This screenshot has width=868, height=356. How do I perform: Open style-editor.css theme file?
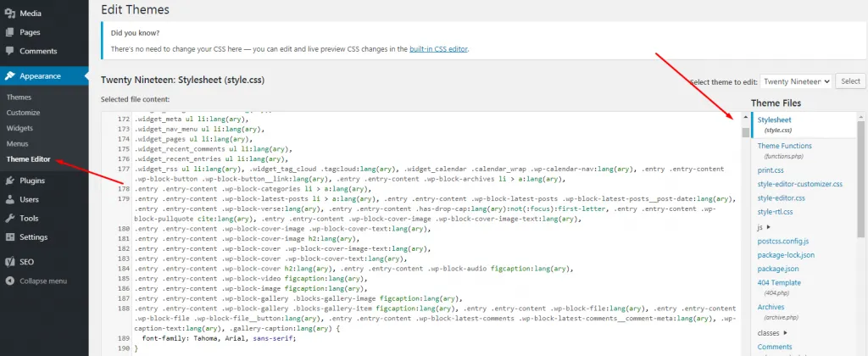click(x=781, y=197)
